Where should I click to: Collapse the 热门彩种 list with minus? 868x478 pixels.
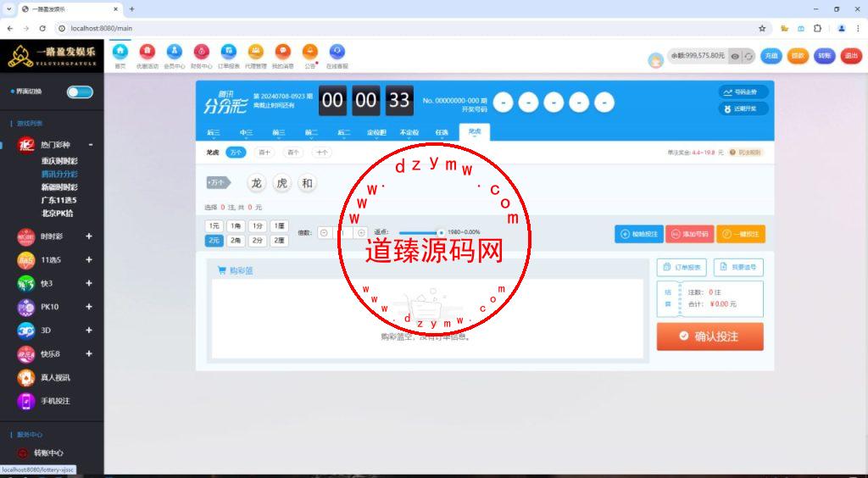point(91,145)
